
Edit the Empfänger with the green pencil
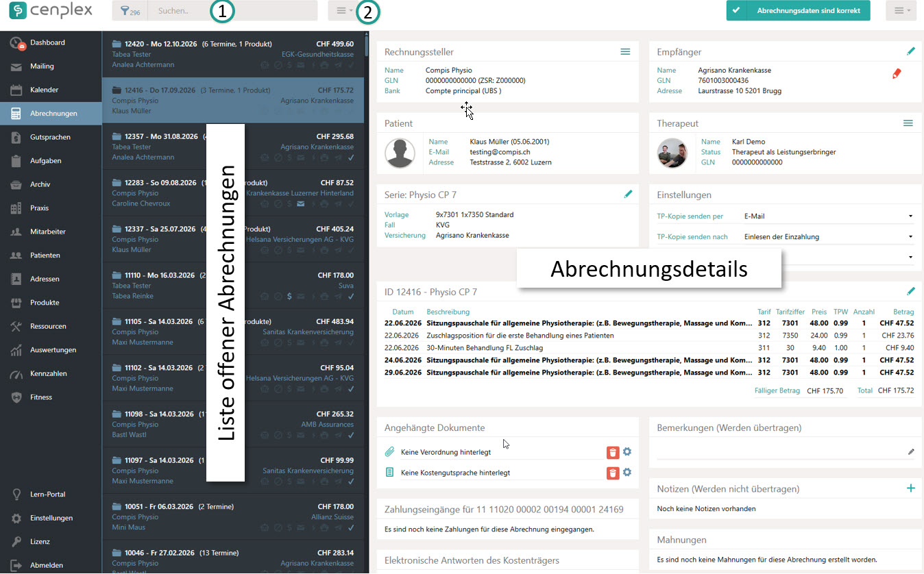(910, 51)
